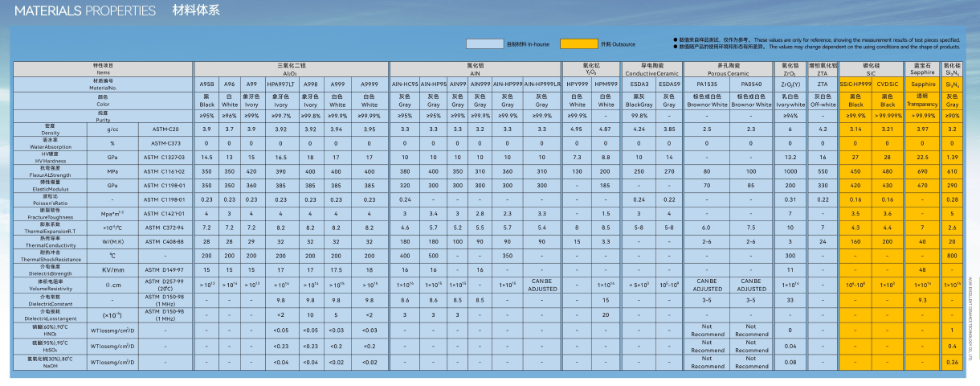Click the AIN-HC95 material column header
Screen dimensions: 980x386
pyautogui.click(x=406, y=84)
